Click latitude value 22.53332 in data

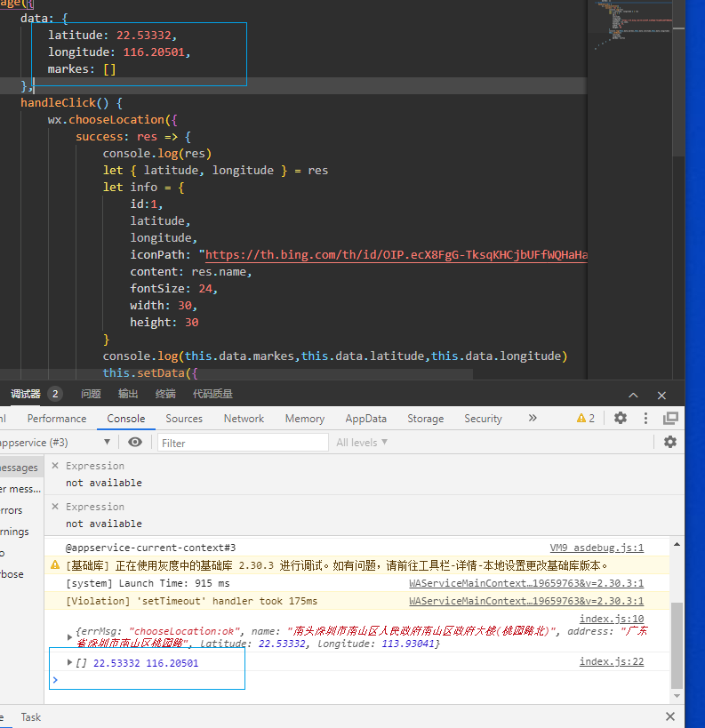(x=143, y=36)
